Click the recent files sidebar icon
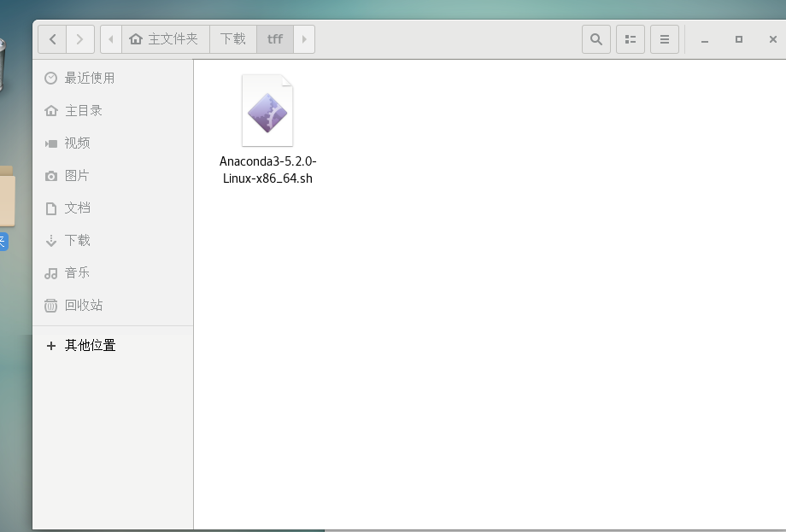This screenshot has height=532, width=786. (51, 78)
